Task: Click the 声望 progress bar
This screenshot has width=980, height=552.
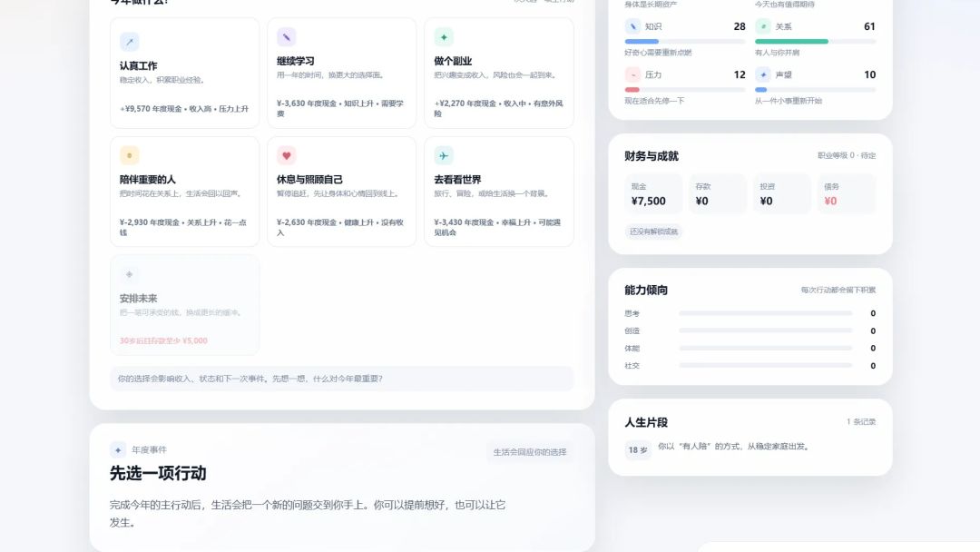Action: 815,89
